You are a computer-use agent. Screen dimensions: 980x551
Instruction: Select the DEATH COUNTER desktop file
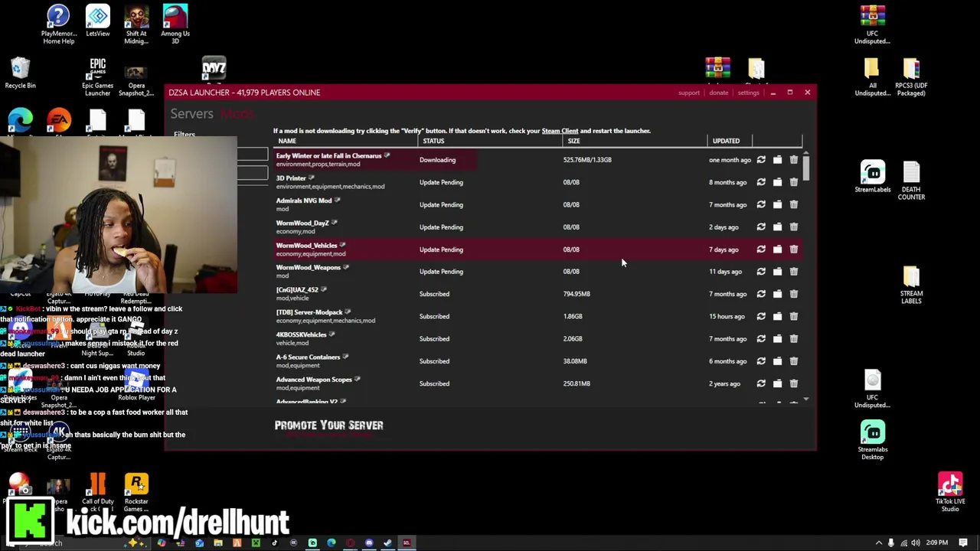911,181
